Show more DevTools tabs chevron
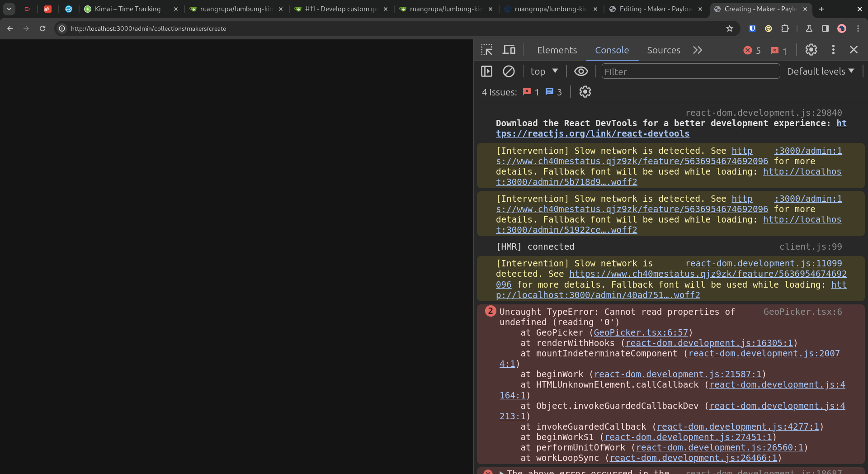Viewport: 868px width, 474px height. pos(698,50)
